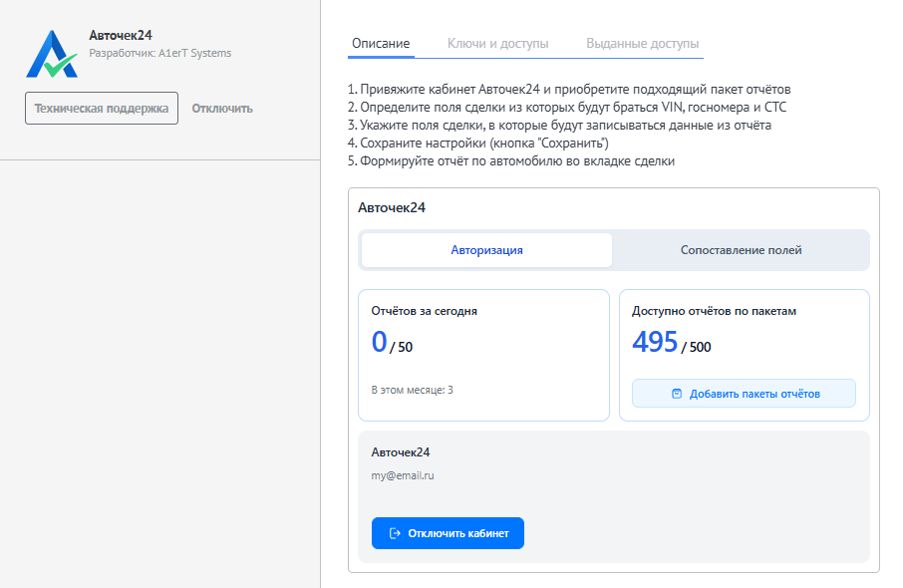903x588 pixels.
Task: Click the exit icon in Отключить кабинет
Action: pyautogui.click(x=395, y=533)
